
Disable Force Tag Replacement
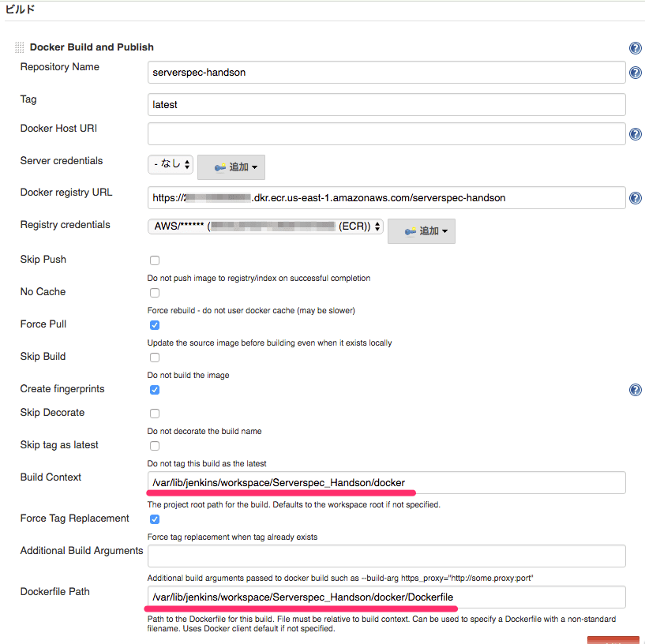155,519
